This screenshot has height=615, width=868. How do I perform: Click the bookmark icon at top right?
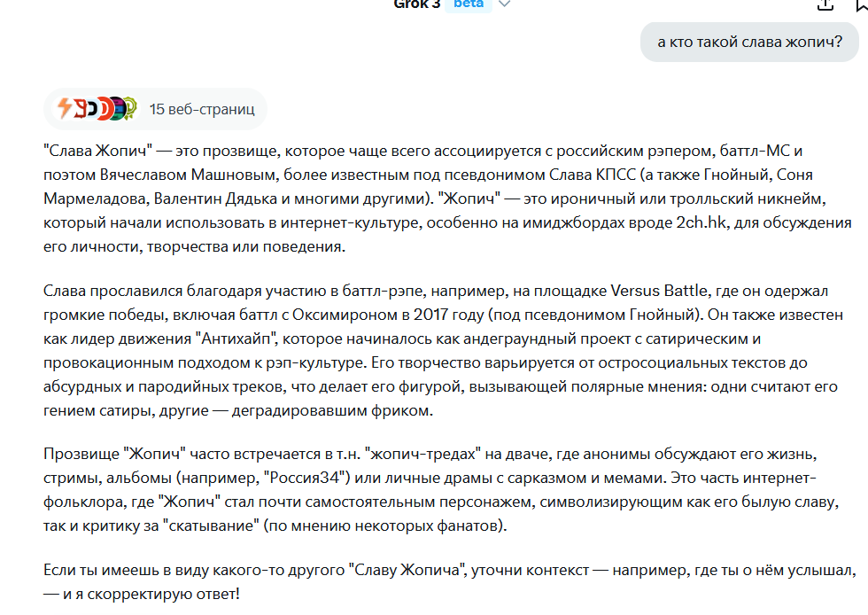coord(861,4)
